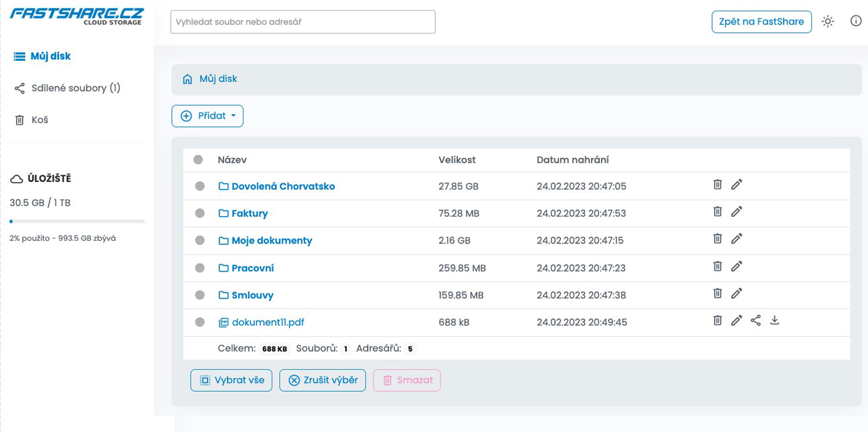The image size is (868, 432).
Task: Toggle light/dark theme sun icon
Action: coord(828,21)
